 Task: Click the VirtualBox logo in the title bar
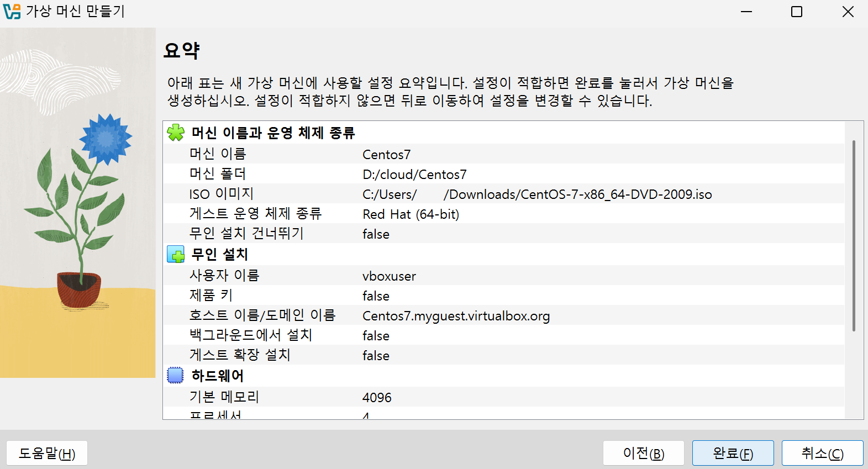tap(12, 11)
